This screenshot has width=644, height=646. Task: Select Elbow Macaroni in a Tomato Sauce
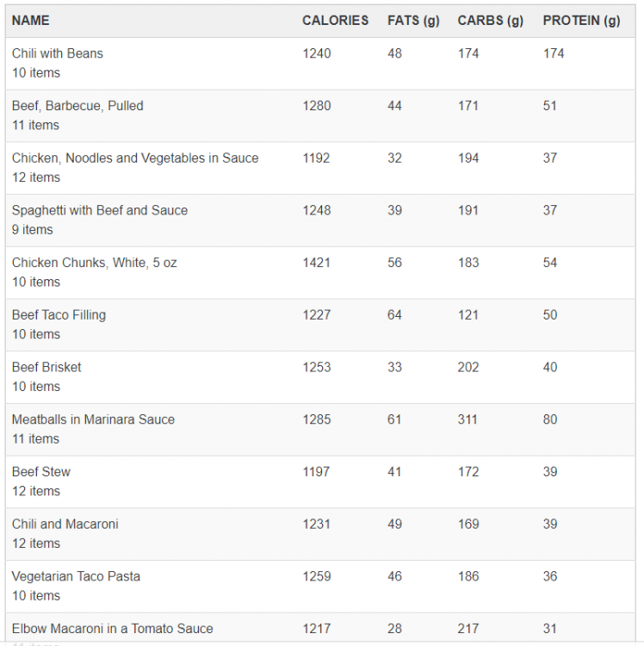coord(113,629)
